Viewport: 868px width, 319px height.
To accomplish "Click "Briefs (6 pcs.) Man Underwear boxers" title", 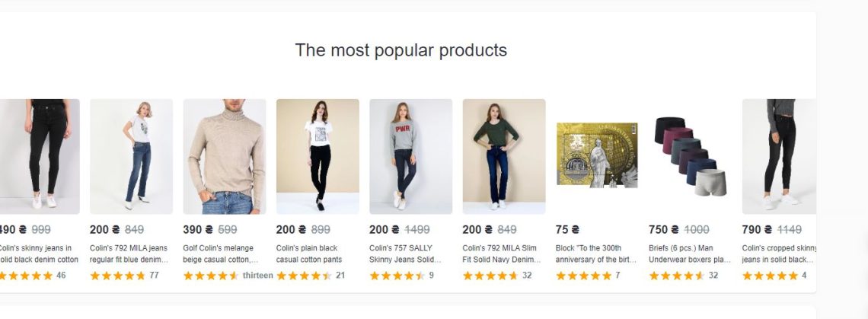I will pos(689,254).
